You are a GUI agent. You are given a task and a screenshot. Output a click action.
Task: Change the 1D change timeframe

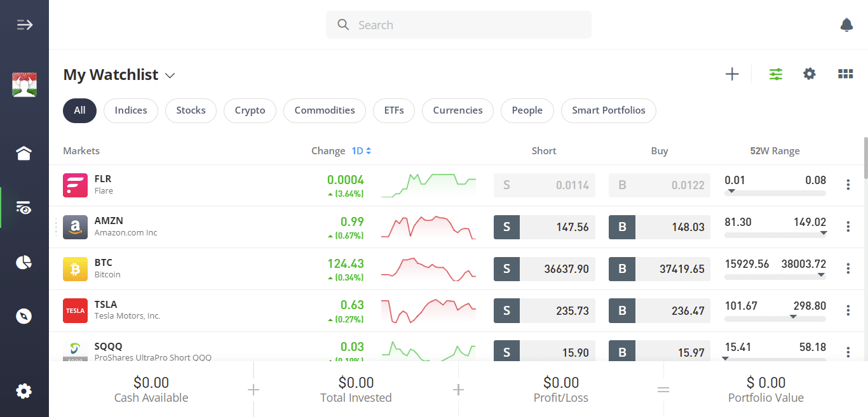coord(362,150)
